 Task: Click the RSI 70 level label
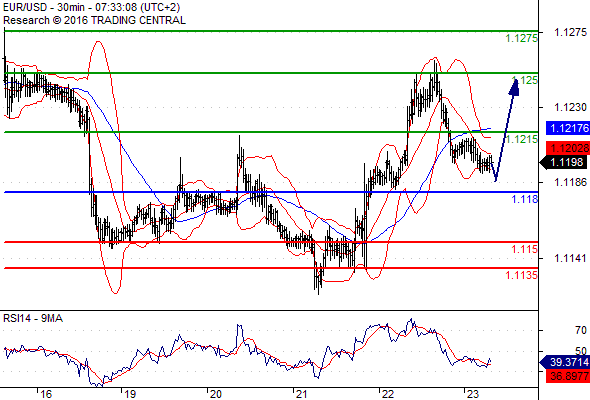click(x=581, y=330)
